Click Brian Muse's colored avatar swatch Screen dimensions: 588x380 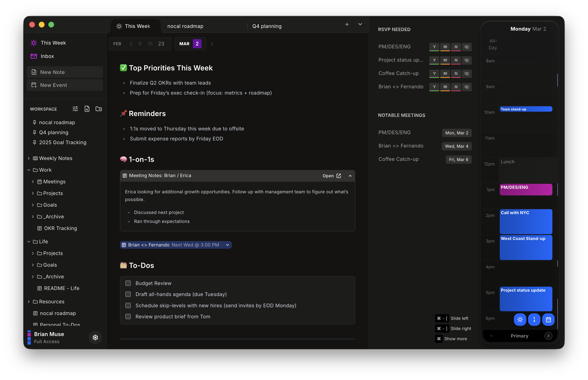point(29,337)
